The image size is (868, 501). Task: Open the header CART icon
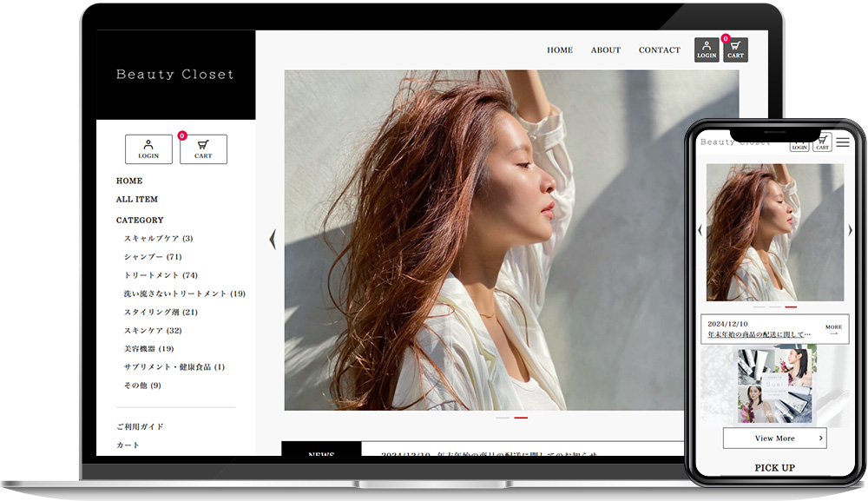click(x=735, y=49)
